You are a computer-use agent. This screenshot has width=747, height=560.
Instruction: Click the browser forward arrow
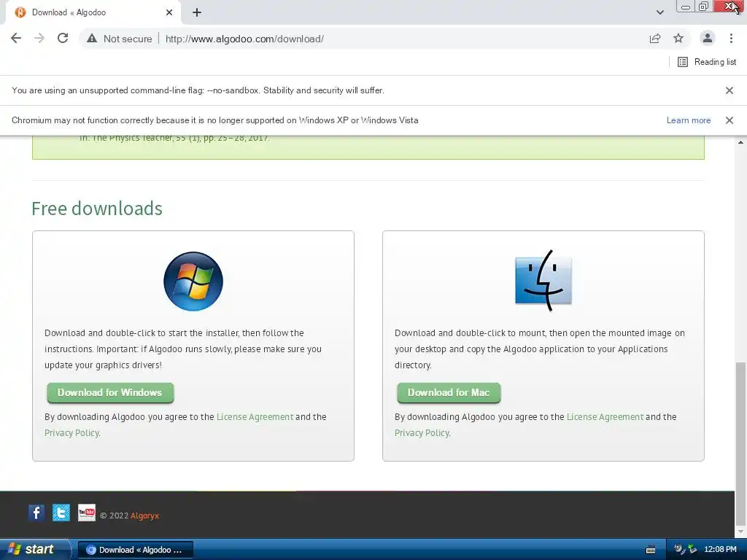(x=39, y=39)
